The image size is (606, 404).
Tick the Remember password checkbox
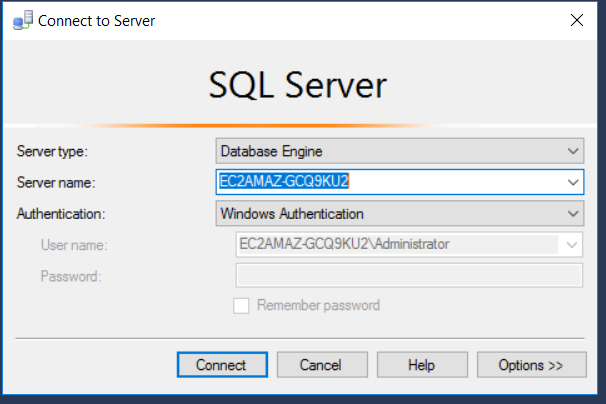click(x=241, y=305)
